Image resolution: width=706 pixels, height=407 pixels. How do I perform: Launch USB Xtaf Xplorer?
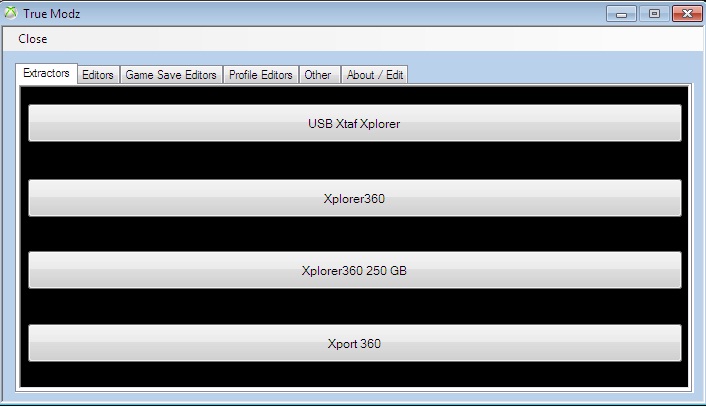click(x=355, y=123)
